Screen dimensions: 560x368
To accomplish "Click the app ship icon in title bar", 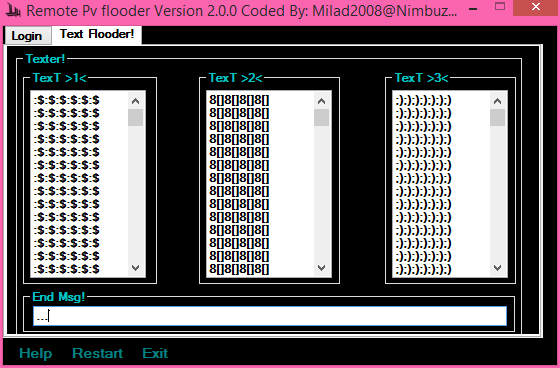I will pos(13,11).
